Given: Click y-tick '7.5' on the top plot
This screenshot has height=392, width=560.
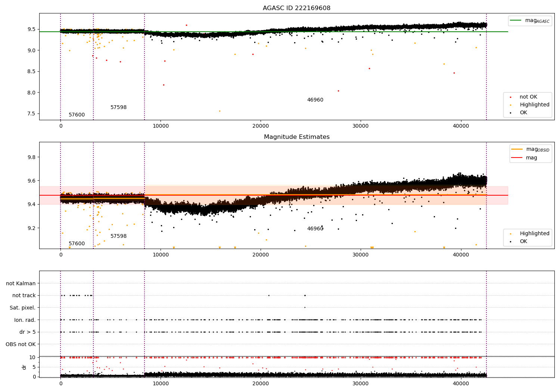Looking at the screenshot, I should pos(31,114).
